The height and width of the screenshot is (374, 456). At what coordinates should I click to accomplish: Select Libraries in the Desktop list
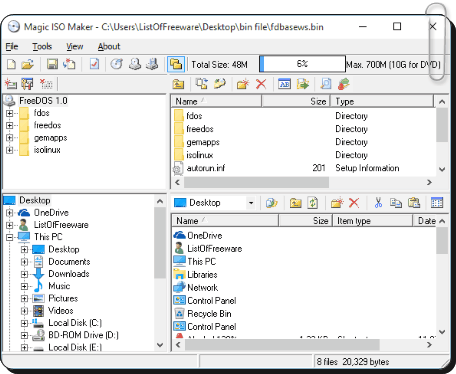[x=202, y=275]
